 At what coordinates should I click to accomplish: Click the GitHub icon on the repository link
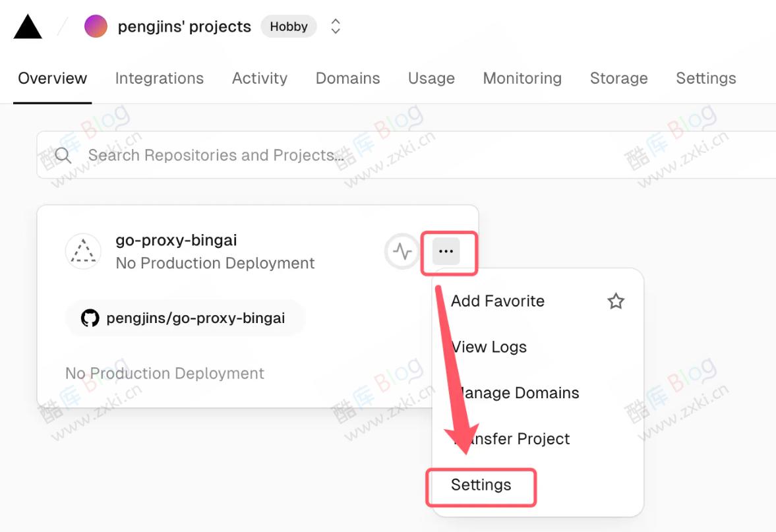pyautogui.click(x=89, y=318)
